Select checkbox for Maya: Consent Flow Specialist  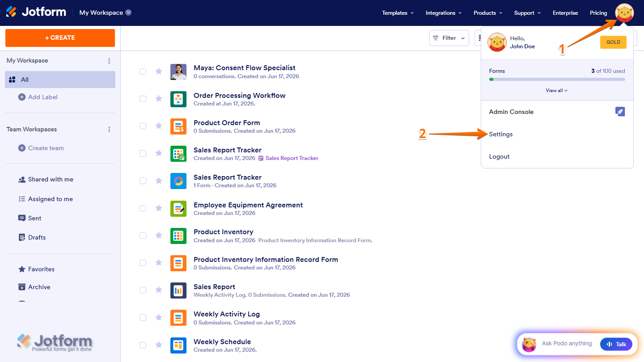tap(143, 72)
